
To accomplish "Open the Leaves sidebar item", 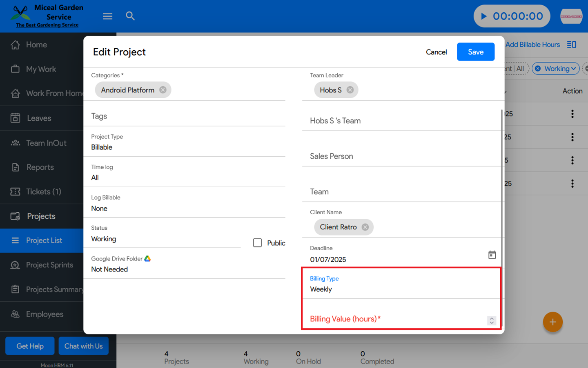I will [39, 118].
